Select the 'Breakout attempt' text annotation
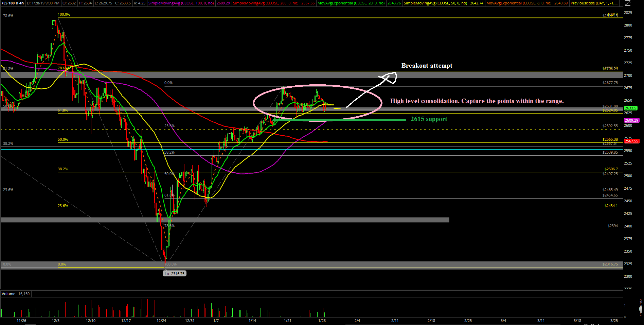644x325 pixels. [x=427, y=66]
